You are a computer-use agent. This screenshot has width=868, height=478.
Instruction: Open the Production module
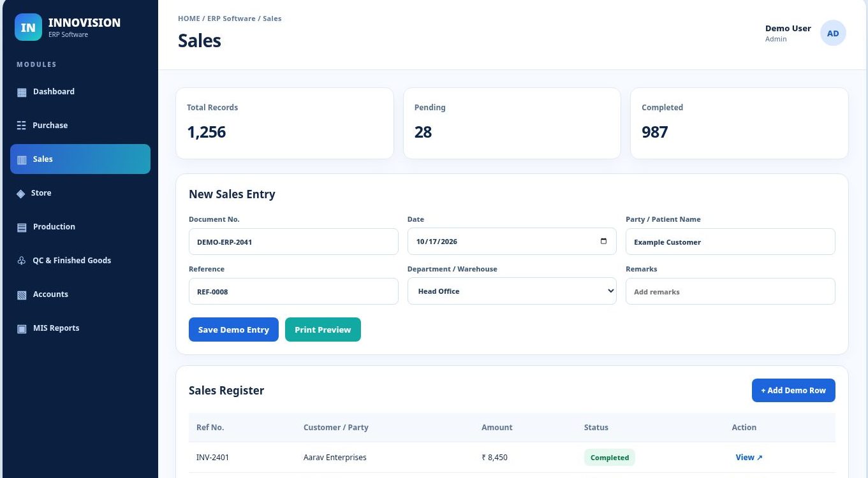coord(80,227)
